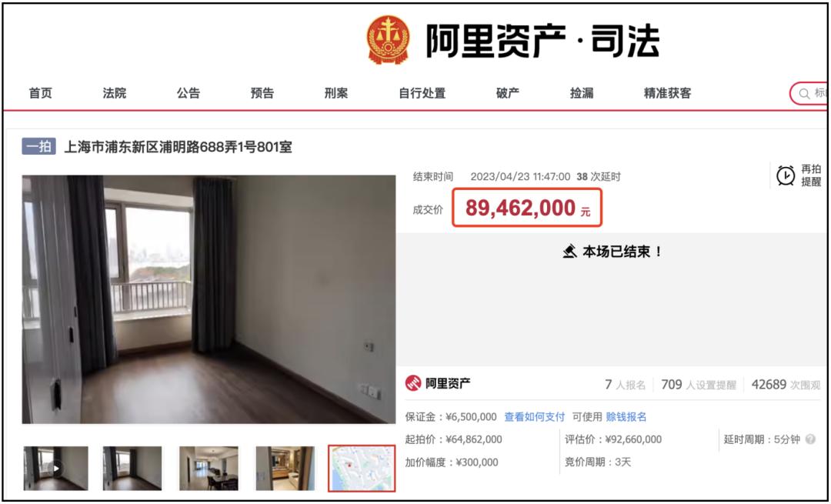Click the alarm clock 再拍提醒 icon
Screen dimensions: 831x504
[786, 175]
